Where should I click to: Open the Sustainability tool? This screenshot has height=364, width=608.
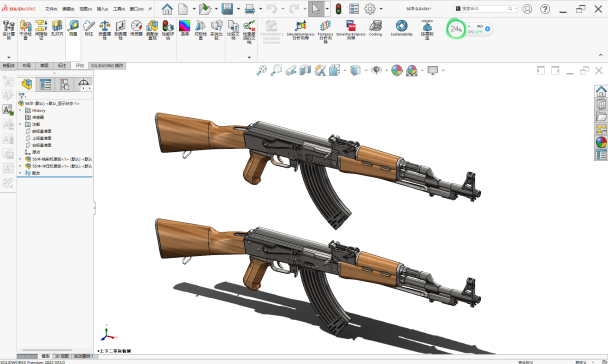click(x=402, y=28)
